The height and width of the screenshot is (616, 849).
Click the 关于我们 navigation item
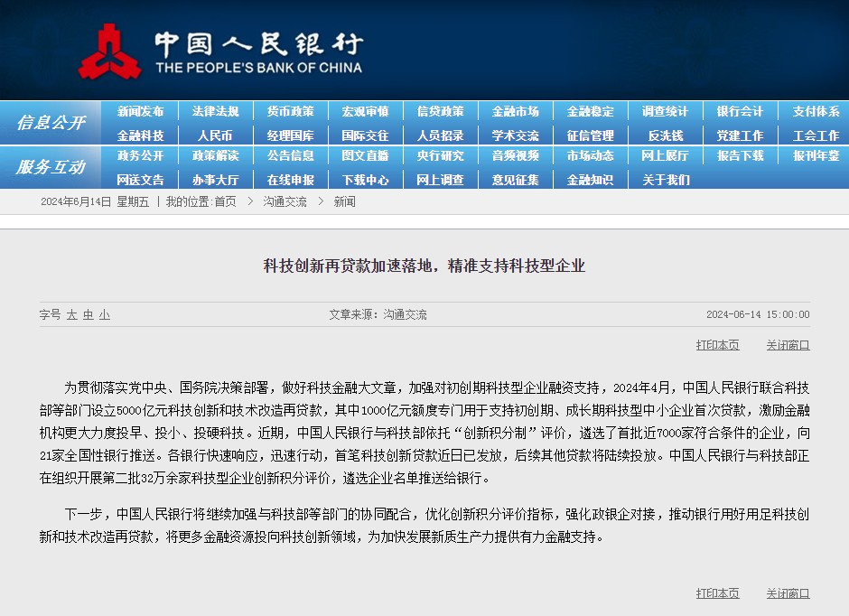tap(665, 180)
